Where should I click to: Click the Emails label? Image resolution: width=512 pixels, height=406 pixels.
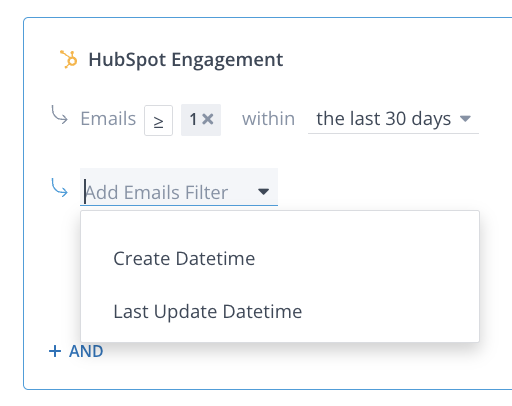coord(108,119)
